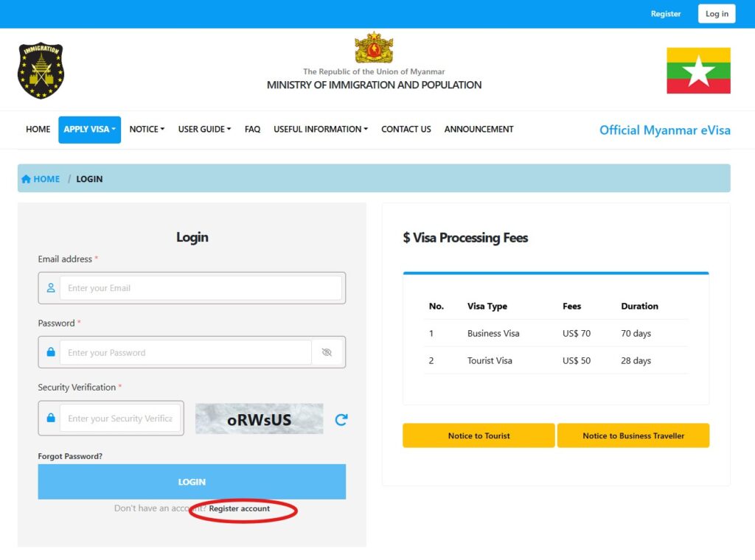
Task: Click the Myanmar flag image
Action: click(698, 71)
